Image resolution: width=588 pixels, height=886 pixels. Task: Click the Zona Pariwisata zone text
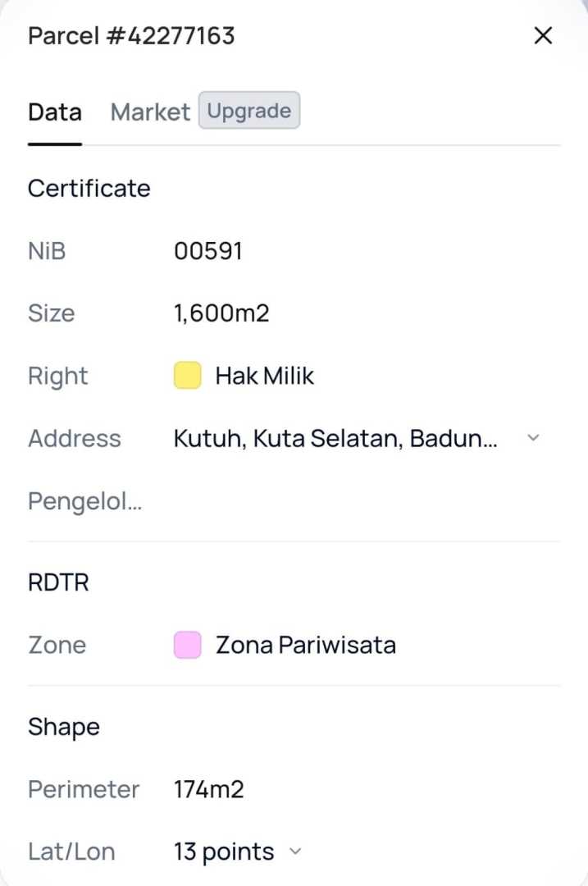pyautogui.click(x=305, y=645)
